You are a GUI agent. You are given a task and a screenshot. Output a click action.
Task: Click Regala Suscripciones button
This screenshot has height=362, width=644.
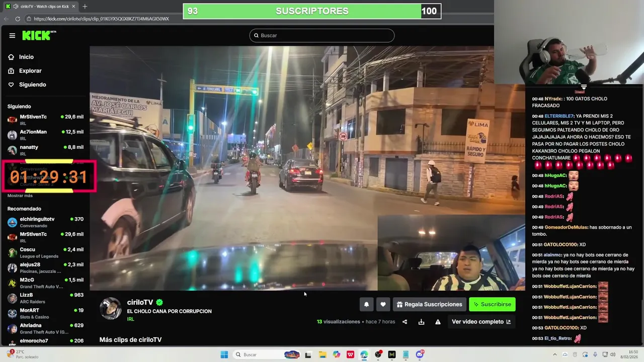[x=429, y=304]
